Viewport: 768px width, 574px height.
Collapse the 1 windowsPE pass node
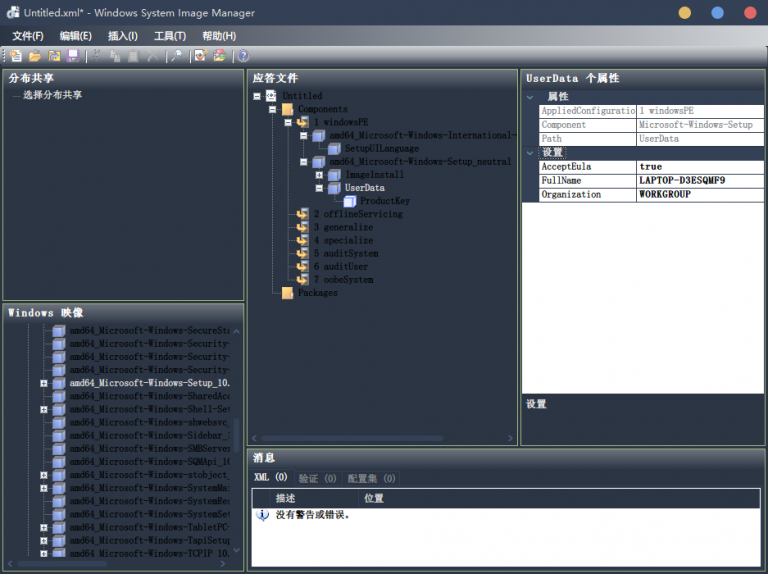[x=288, y=123]
